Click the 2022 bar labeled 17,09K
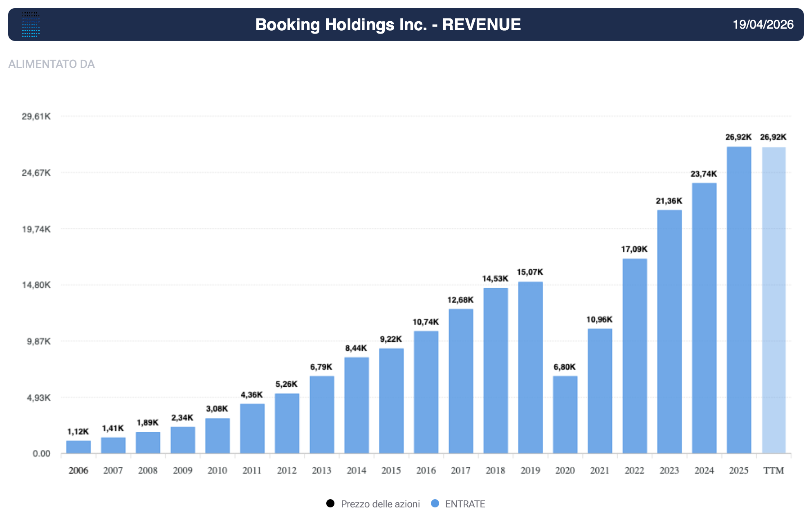812x516 pixels. [635, 356]
